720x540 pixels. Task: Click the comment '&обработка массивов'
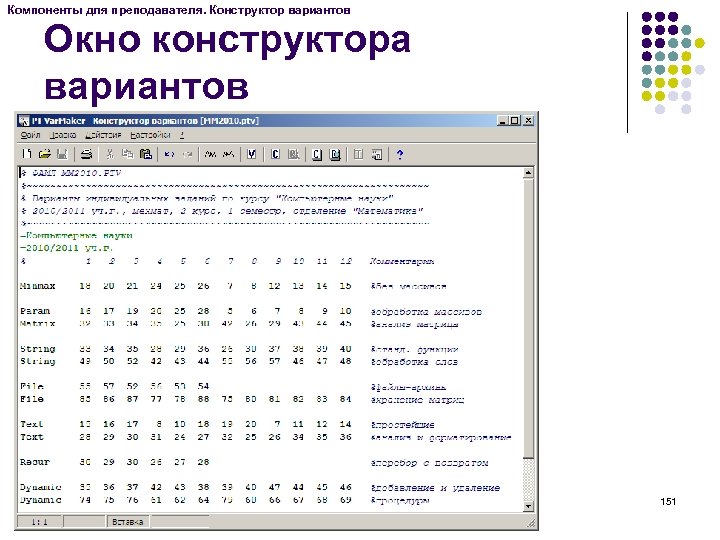(426, 312)
